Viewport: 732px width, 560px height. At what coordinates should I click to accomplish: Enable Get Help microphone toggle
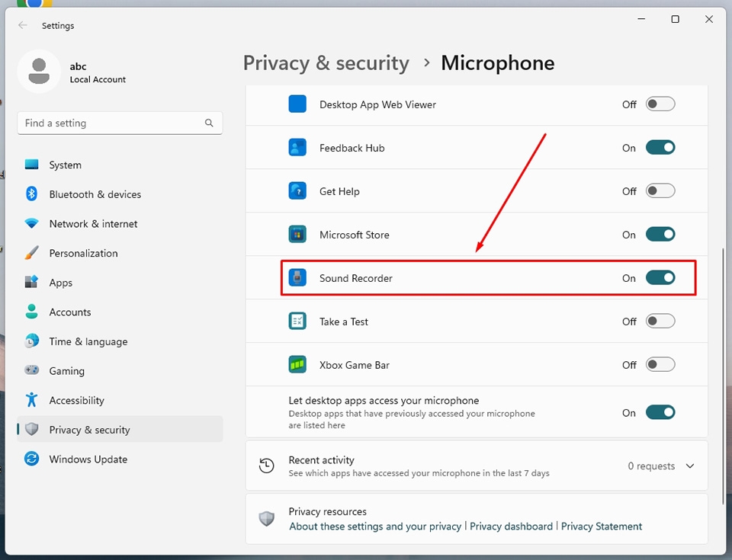pyautogui.click(x=660, y=191)
